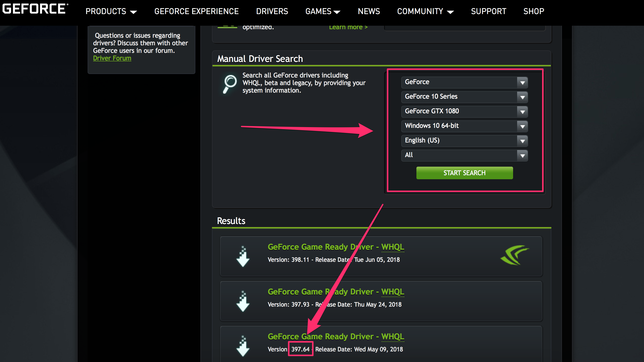Click the Learn more link
This screenshot has height=362, width=644.
[348, 27]
